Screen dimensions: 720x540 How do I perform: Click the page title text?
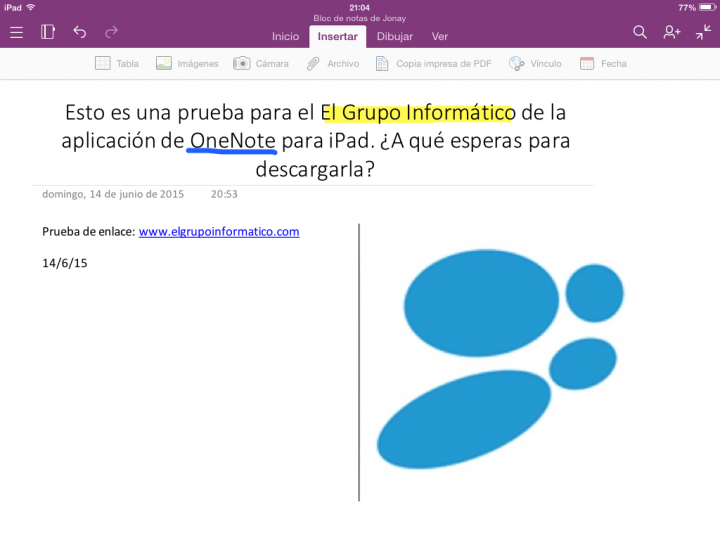point(316,141)
